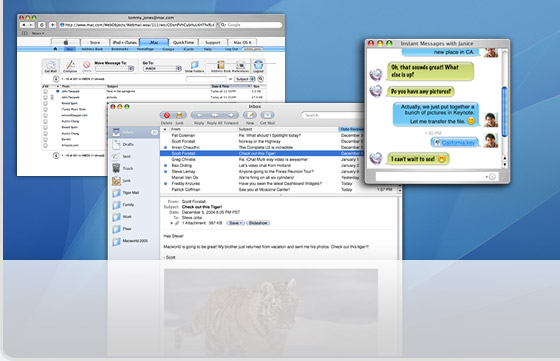Screen dimensions: 560x361
Task: Select Apple logo tab
Action: (x=66, y=42)
